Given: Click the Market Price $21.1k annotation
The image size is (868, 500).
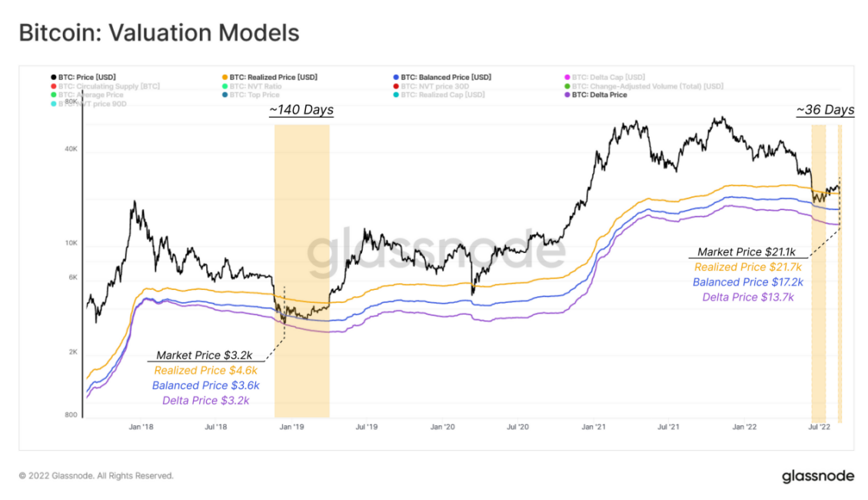Looking at the screenshot, I should [747, 252].
